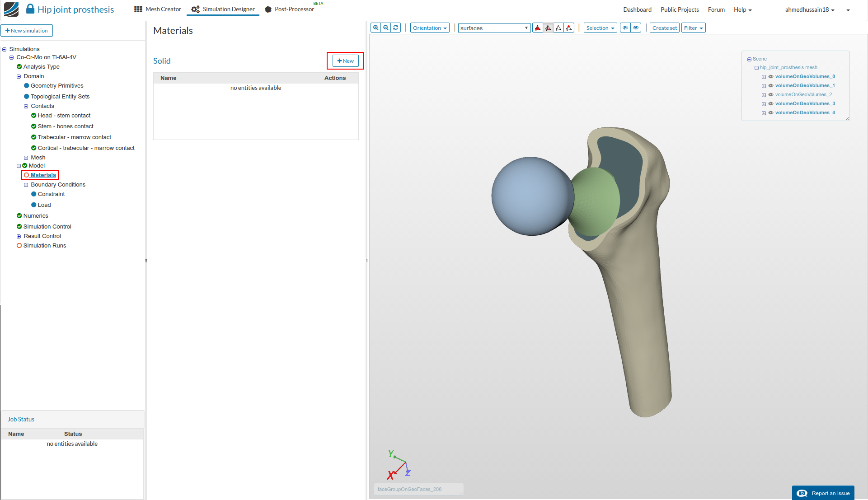This screenshot has width=868, height=500.
Task: Open the Orientation dropdown
Action: (x=430, y=28)
